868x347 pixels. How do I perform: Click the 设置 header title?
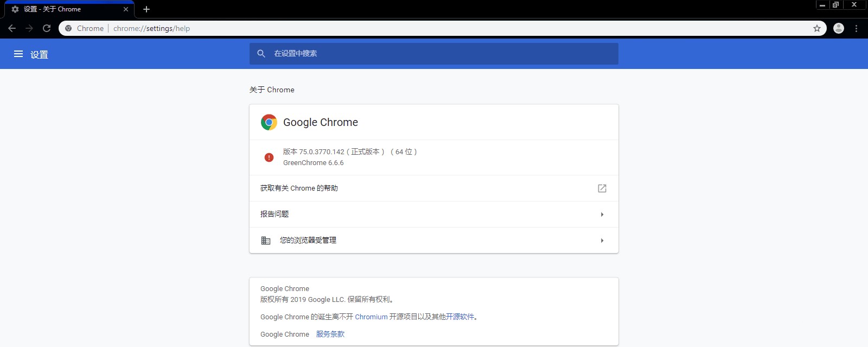(39, 54)
